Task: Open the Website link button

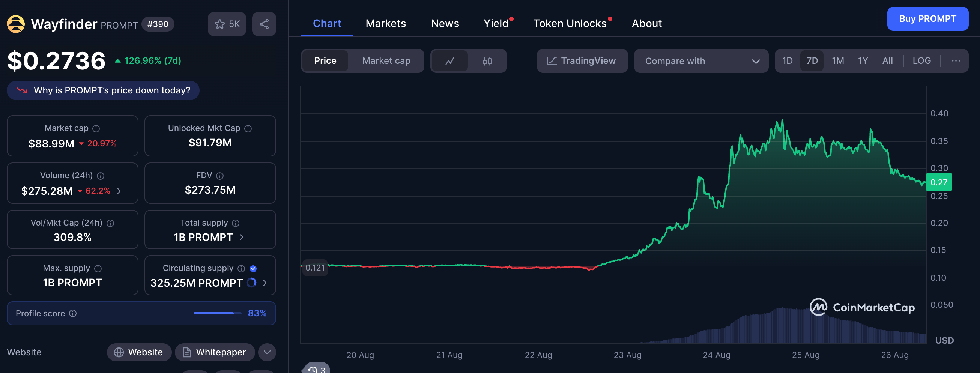Action: 139,352
